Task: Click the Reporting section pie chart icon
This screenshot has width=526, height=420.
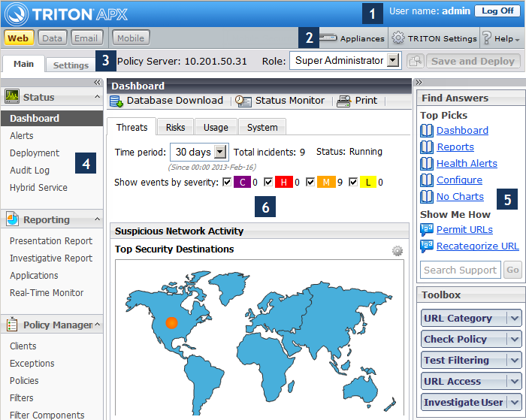Action: tap(12, 219)
